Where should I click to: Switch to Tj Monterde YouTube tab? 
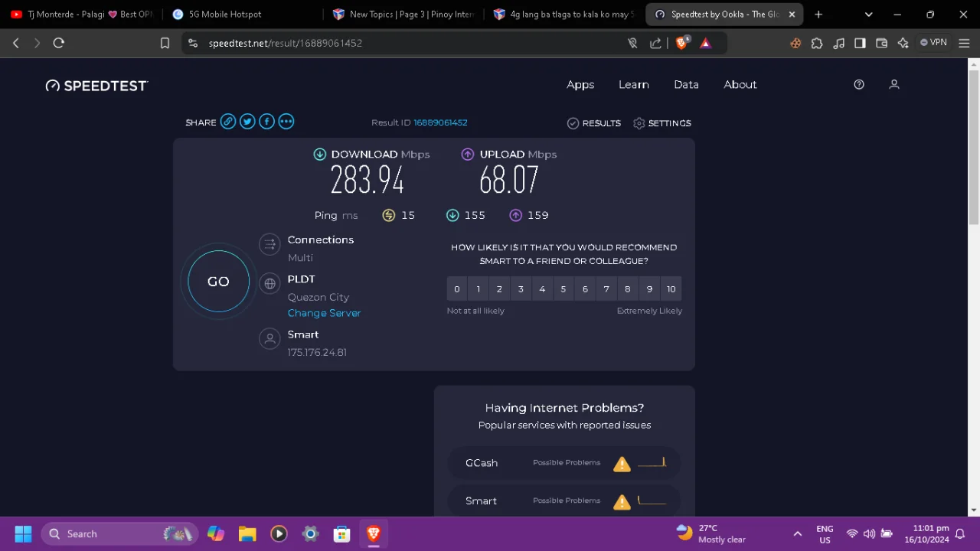coord(81,14)
